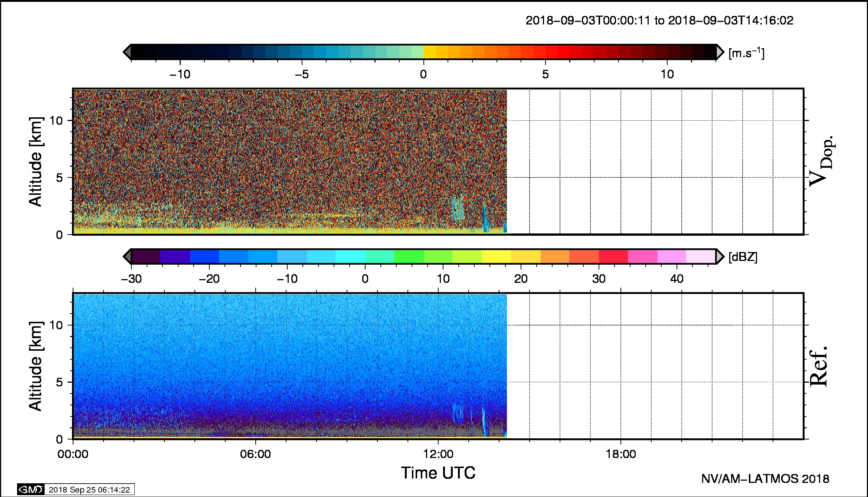The image size is (868, 497).
Task: Click bright red 5 m/s color
Action: coord(551,52)
